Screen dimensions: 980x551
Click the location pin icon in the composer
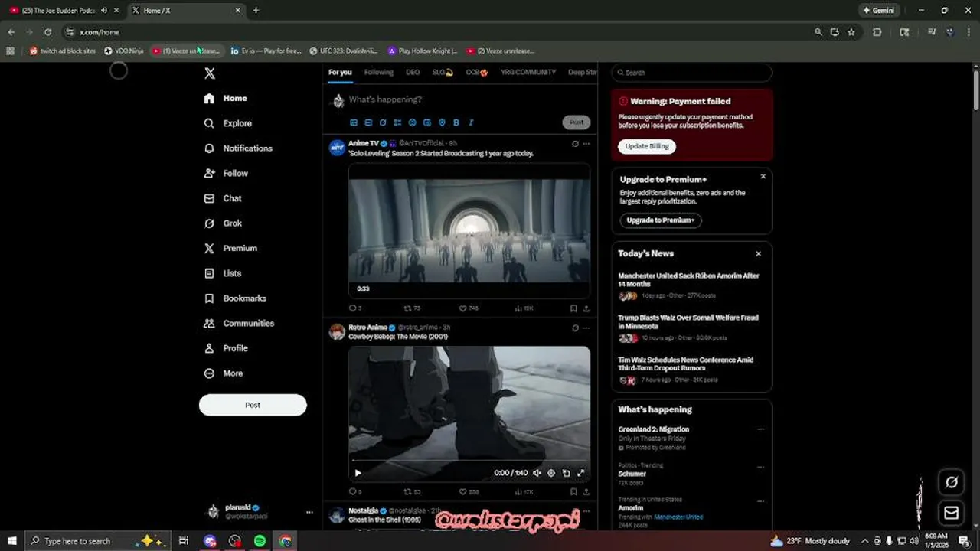click(x=442, y=122)
